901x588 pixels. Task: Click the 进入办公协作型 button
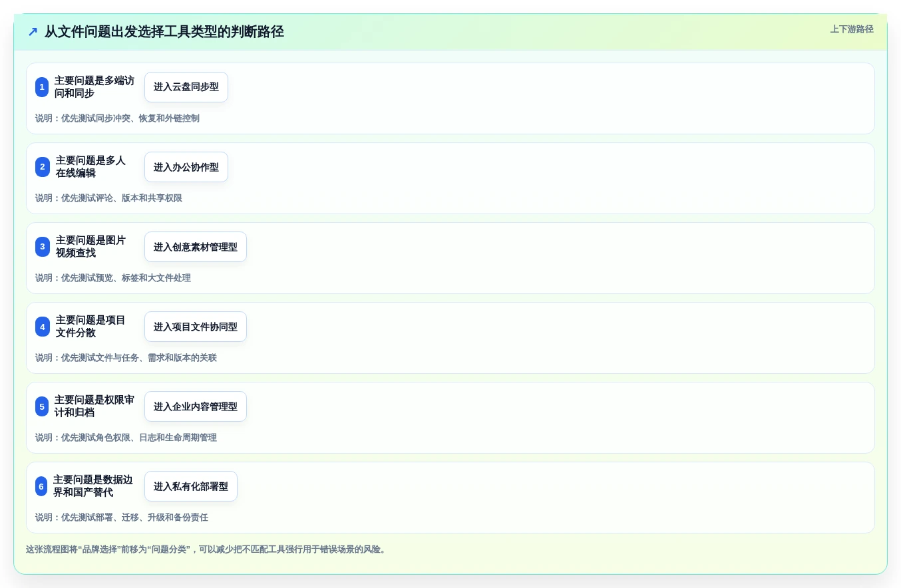186,167
